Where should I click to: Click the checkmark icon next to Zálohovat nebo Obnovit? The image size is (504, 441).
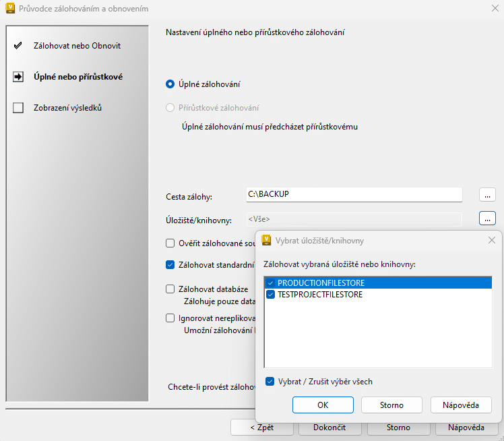coord(18,46)
